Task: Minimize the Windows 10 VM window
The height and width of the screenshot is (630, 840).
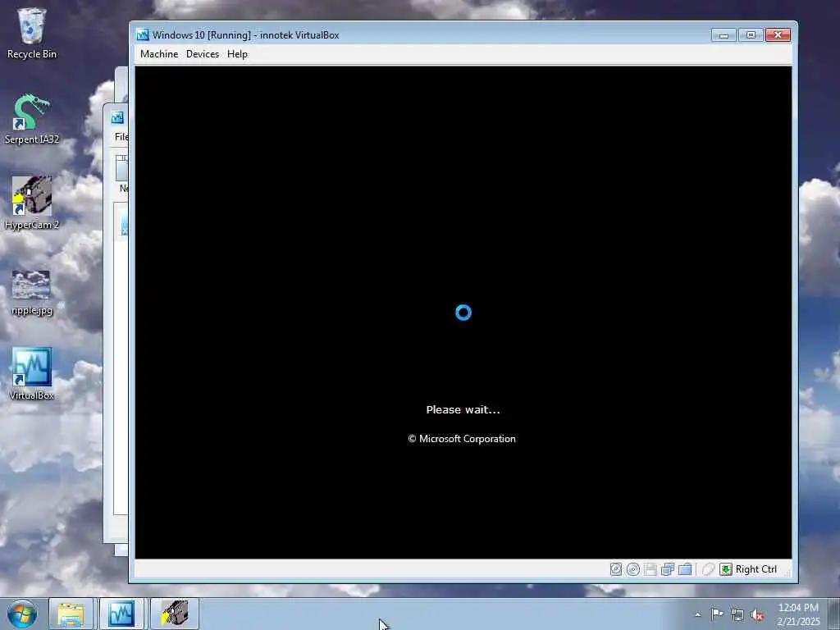Action: (724, 35)
